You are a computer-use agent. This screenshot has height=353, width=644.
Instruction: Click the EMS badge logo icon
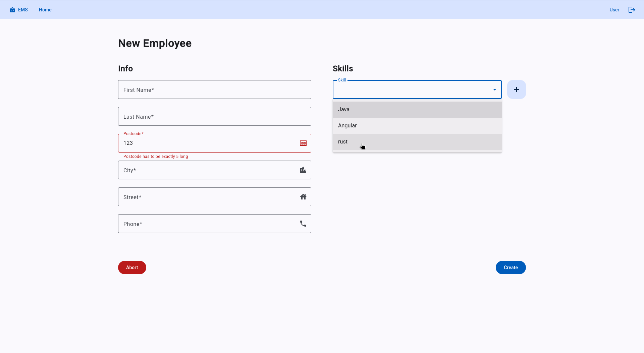coord(12,10)
